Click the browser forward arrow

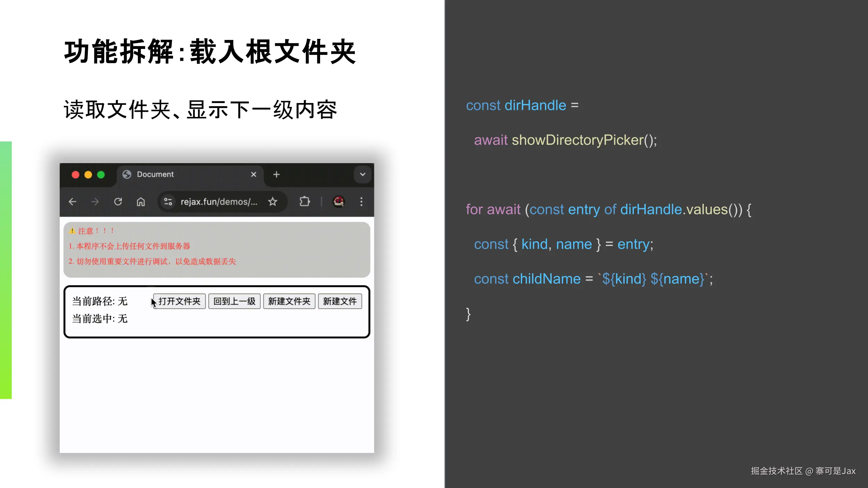(x=95, y=202)
